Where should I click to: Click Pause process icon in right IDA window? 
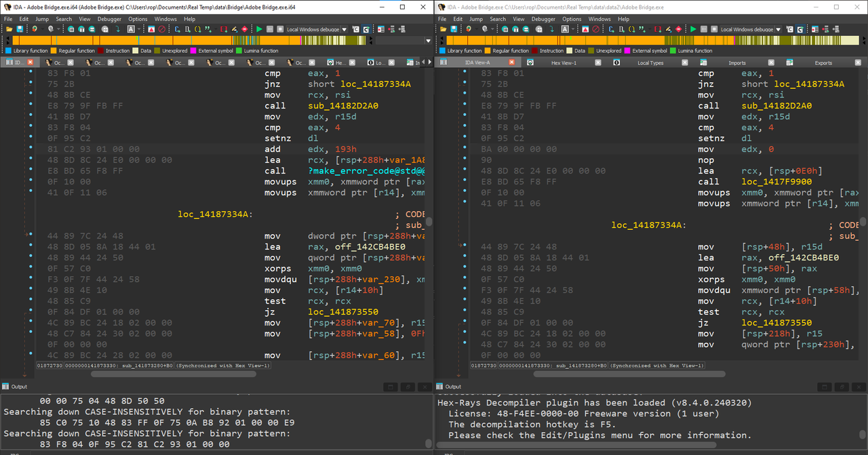704,29
